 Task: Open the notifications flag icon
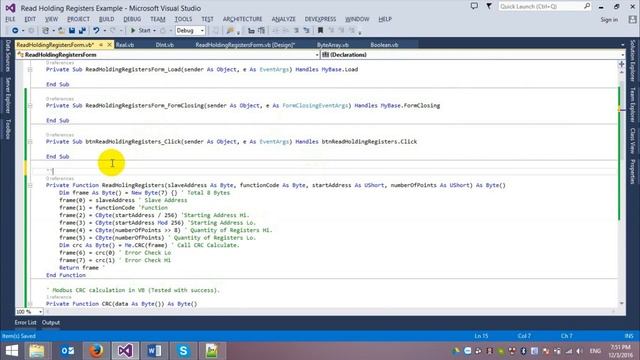(x=489, y=6)
